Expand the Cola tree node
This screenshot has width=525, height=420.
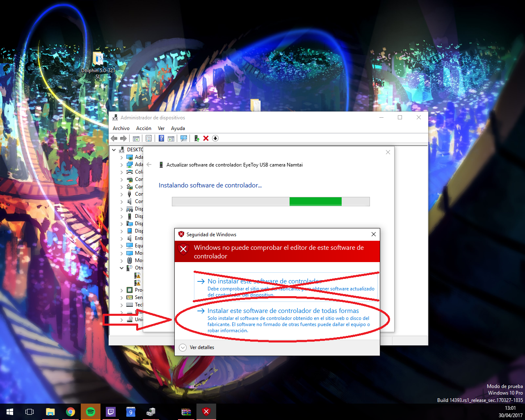pos(121,172)
